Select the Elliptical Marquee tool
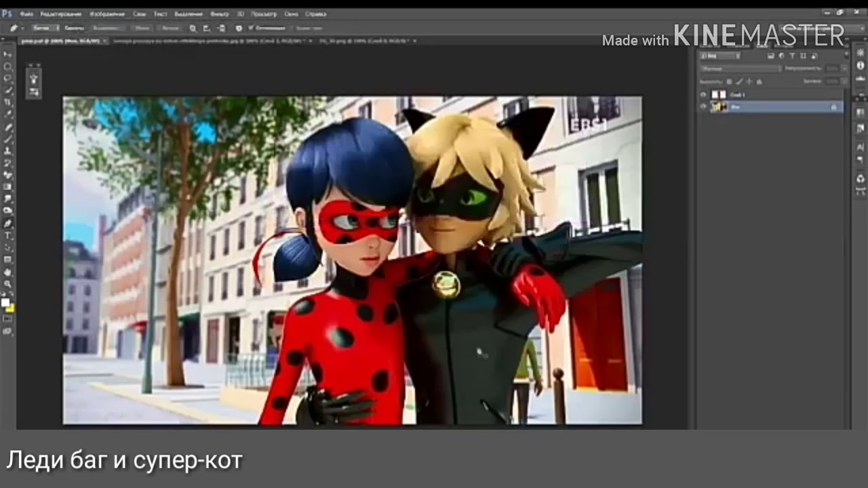This screenshot has height=488, width=868. (7, 66)
